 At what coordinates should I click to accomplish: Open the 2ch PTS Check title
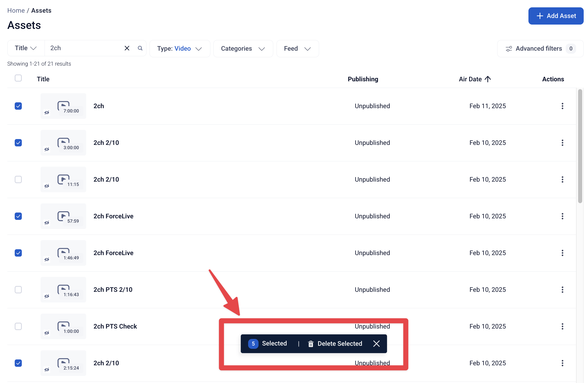click(115, 327)
